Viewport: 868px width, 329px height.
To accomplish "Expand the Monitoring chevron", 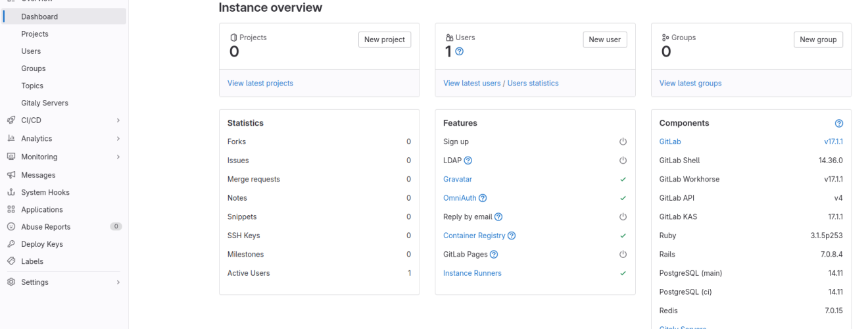I will pos(118,157).
